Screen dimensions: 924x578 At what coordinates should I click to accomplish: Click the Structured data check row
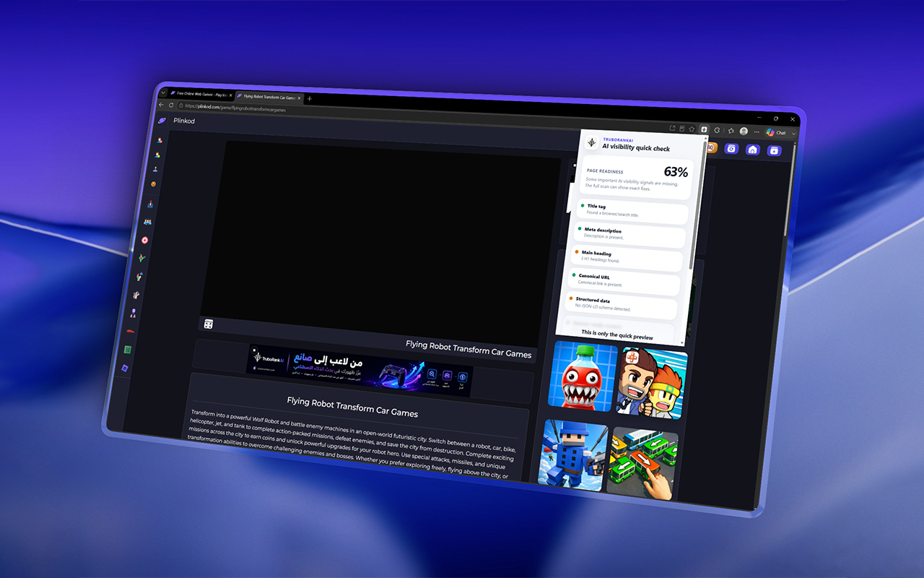620,304
